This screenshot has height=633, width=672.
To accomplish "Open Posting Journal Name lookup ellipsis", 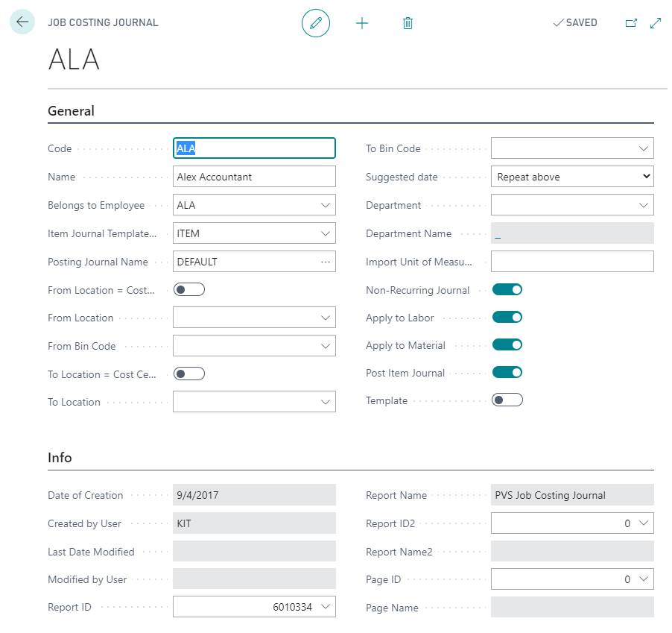I will coord(326,262).
